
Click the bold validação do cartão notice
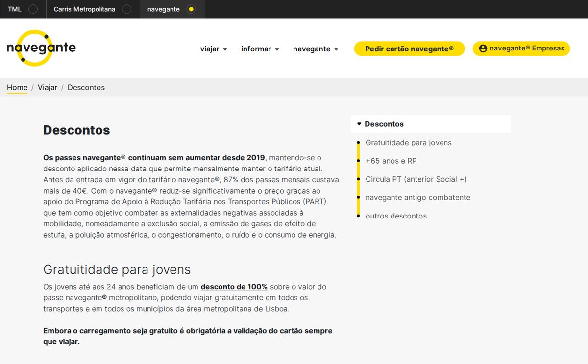pyautogui.click(x=188, y=336)
